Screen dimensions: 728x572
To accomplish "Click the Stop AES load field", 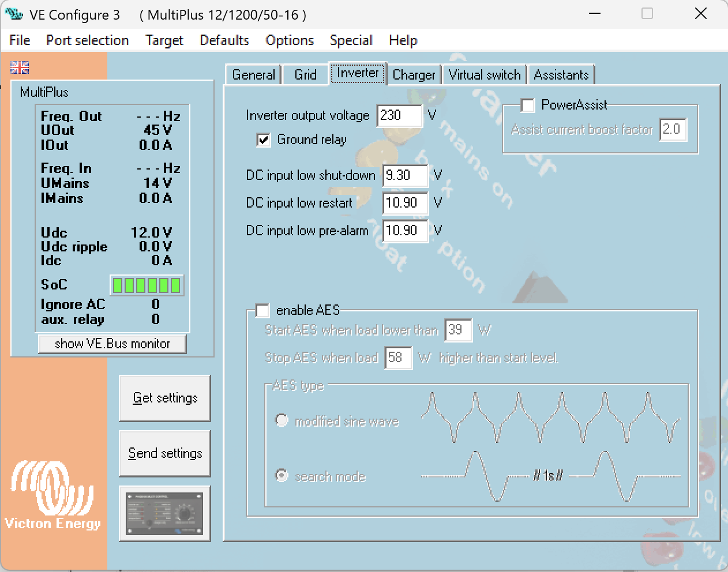I will coord(399,357).
